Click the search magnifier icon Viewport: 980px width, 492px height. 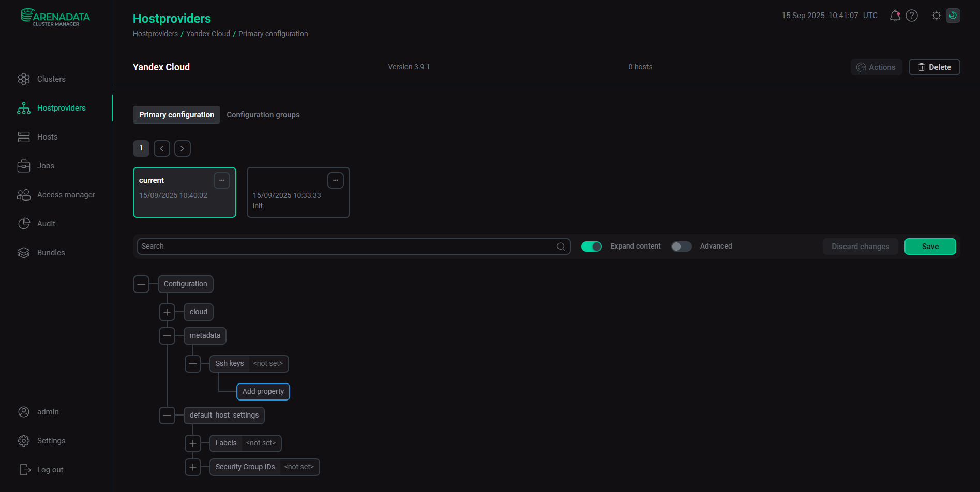tap(561, 247)
